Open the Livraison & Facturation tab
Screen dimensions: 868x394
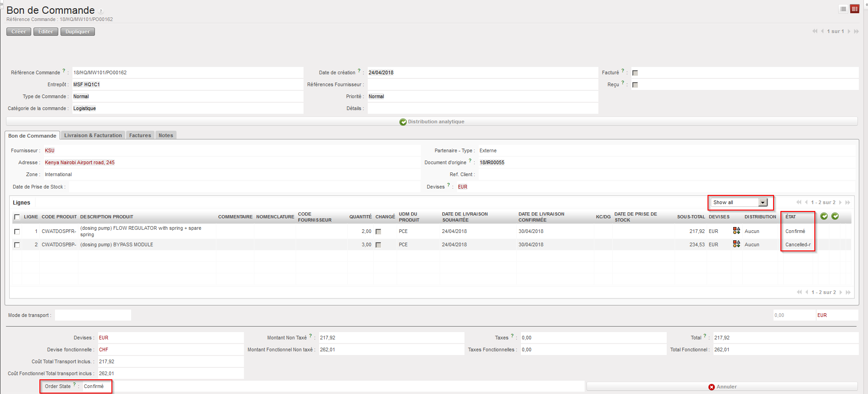point(93,135)
